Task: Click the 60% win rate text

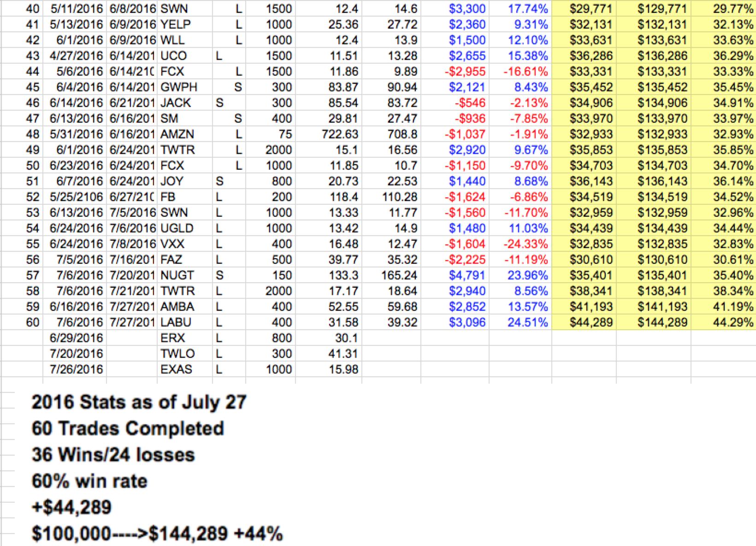Action: click(x=89, y=481)
